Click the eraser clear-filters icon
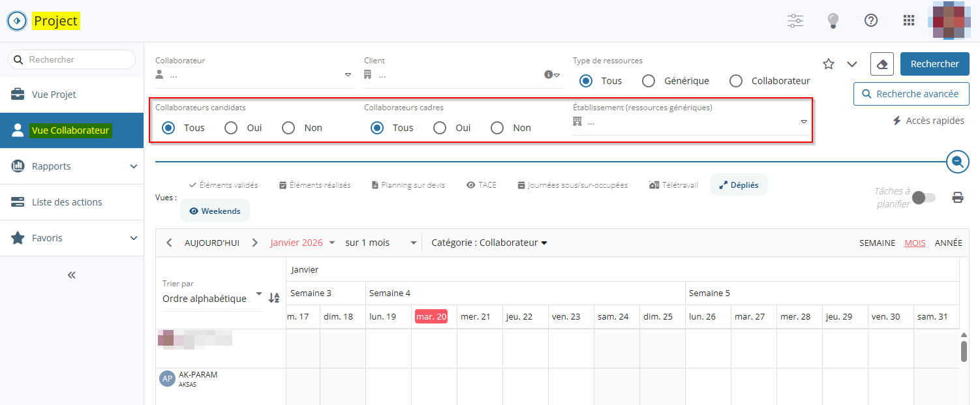The width and height of the screenshot is (980, 405). coord(881,64)
